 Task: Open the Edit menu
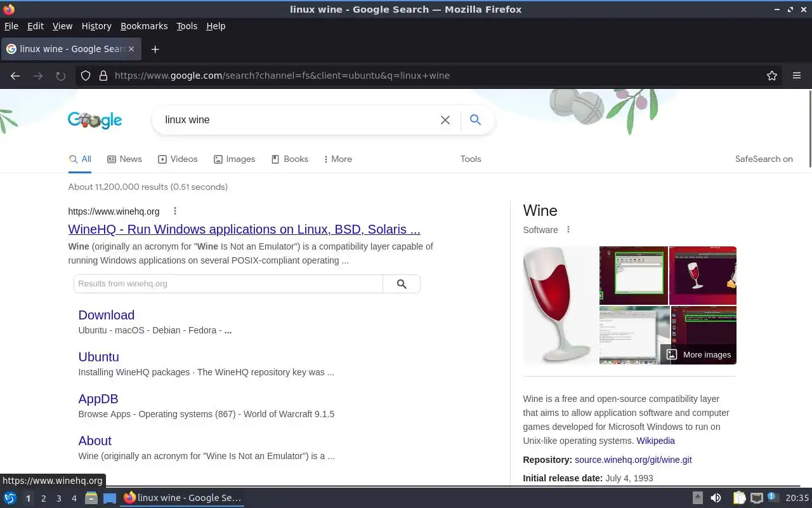pyautogui.click(x=36, y=26)
